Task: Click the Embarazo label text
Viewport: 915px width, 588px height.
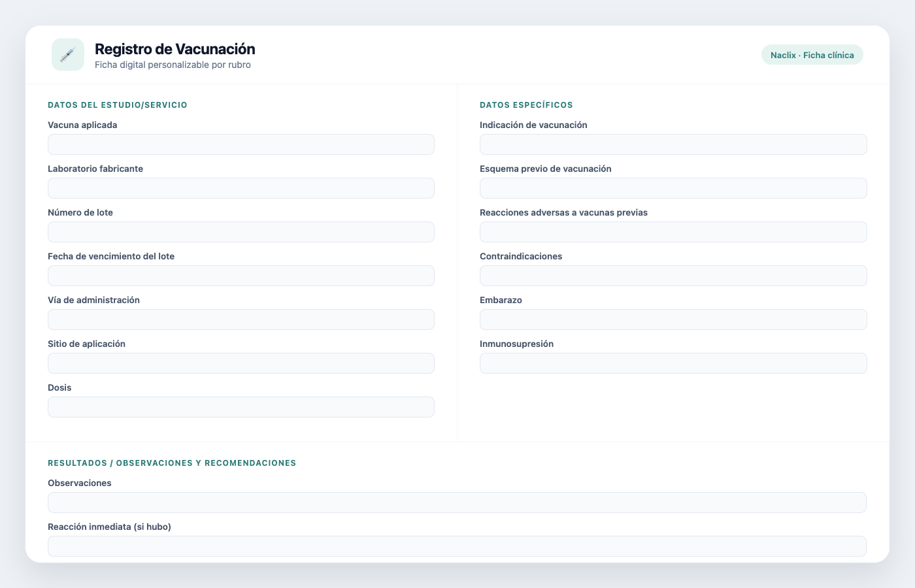Action: click(501, 300)
